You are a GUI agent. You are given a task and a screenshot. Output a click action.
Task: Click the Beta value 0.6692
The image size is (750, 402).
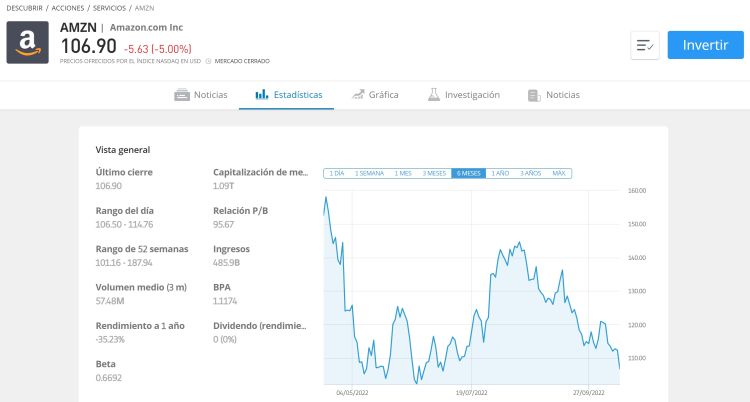tap(109, 378)
